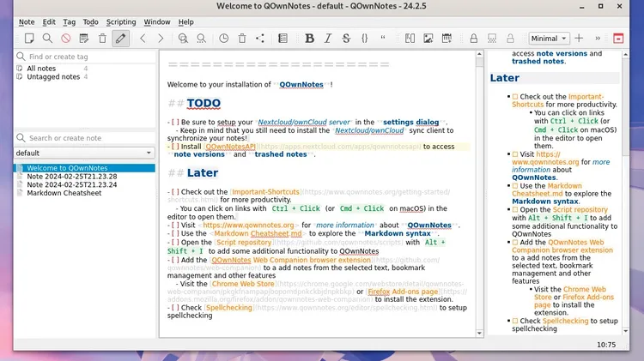The image size is (644, 361).
Task: Open the Note menu
Action: pyautogui.click(x=27, y=22)
